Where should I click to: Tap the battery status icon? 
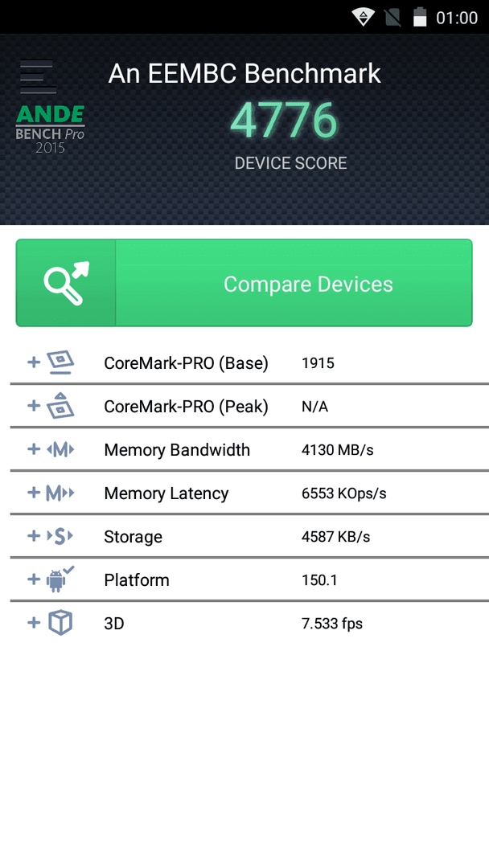(x=421, y=17)
